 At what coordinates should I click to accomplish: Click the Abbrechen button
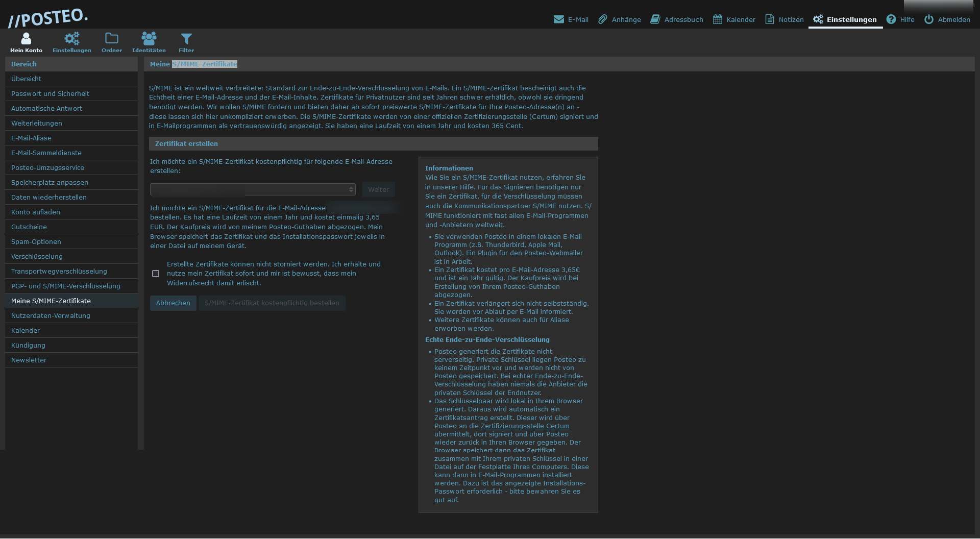coord(173,303)
